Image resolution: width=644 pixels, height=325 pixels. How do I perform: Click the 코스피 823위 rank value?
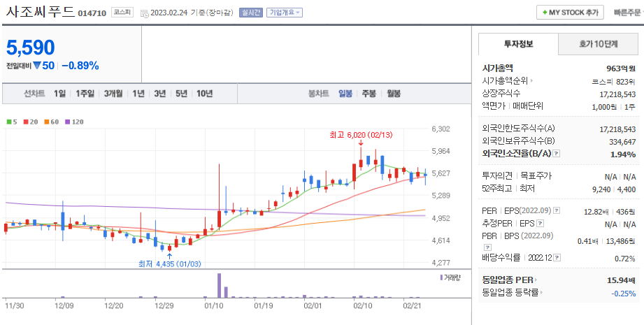[614, 82]
